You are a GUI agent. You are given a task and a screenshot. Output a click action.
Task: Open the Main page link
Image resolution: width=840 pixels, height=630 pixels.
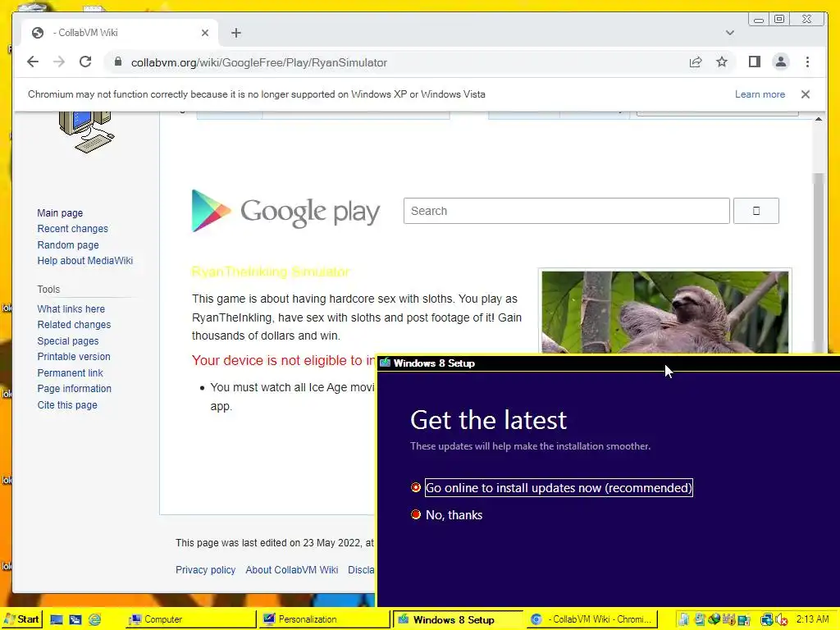(x=60, y=213)
